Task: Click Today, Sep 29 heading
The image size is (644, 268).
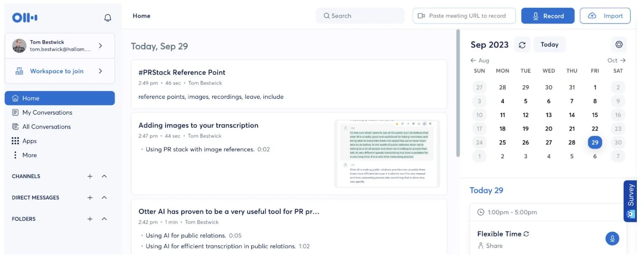Action: pos(159,46)
